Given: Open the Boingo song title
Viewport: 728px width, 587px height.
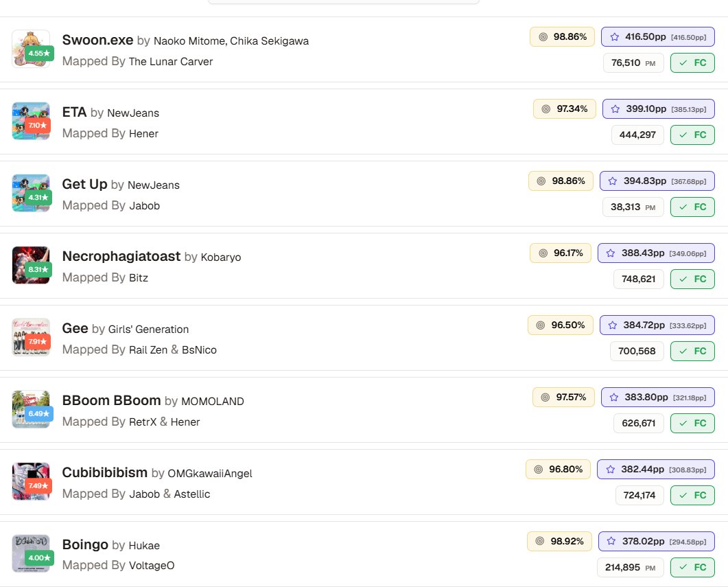Looking at the screenshot, I should tap(85, 544).
